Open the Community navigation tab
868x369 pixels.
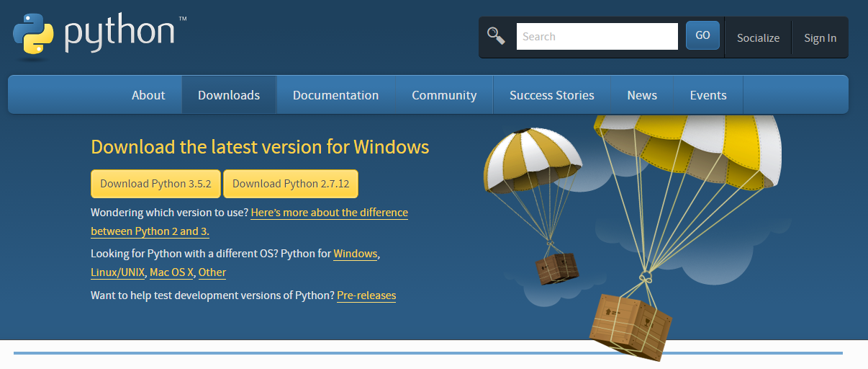444,95
